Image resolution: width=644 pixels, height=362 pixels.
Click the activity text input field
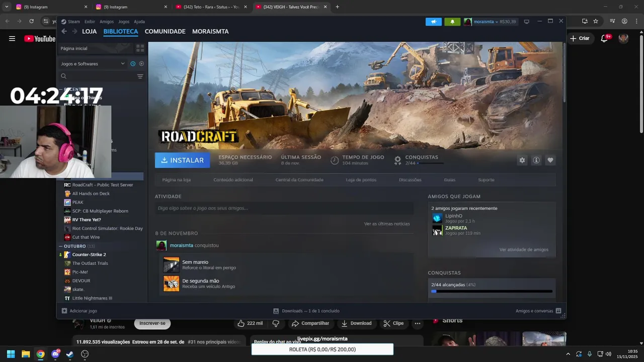(284, 208)
